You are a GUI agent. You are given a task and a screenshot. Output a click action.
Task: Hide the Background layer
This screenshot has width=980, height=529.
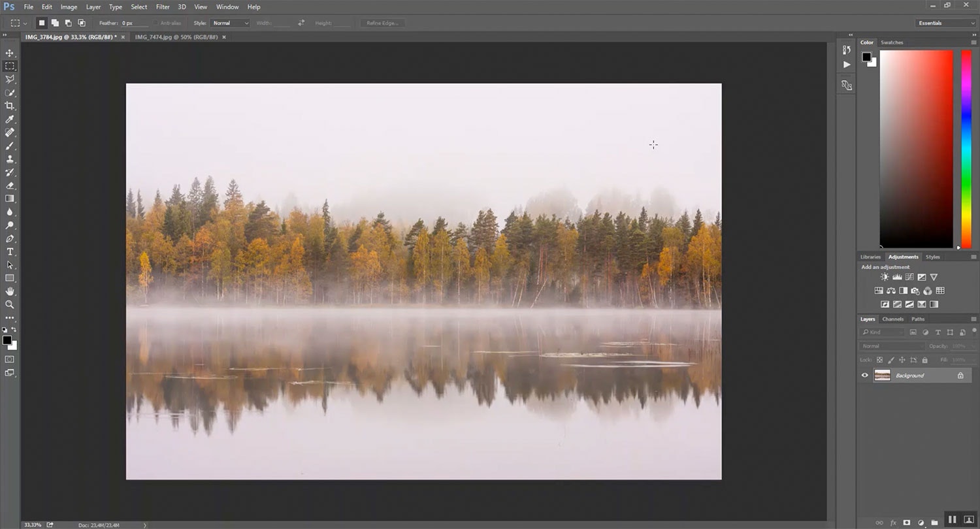864,375
